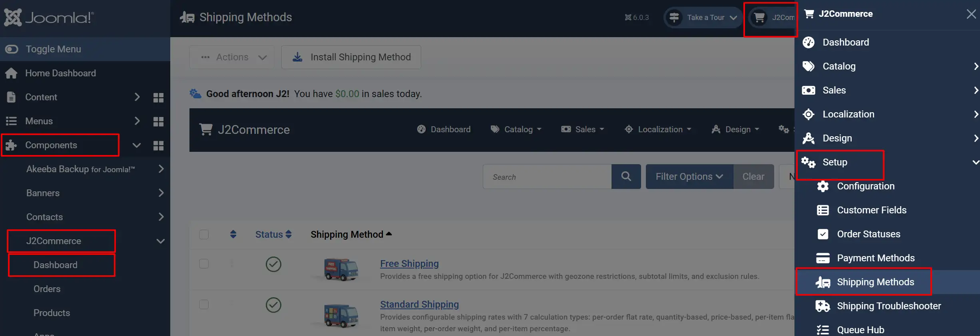
Task: Click the Home Dashboard house icon
Action: [x=11, y=73]
